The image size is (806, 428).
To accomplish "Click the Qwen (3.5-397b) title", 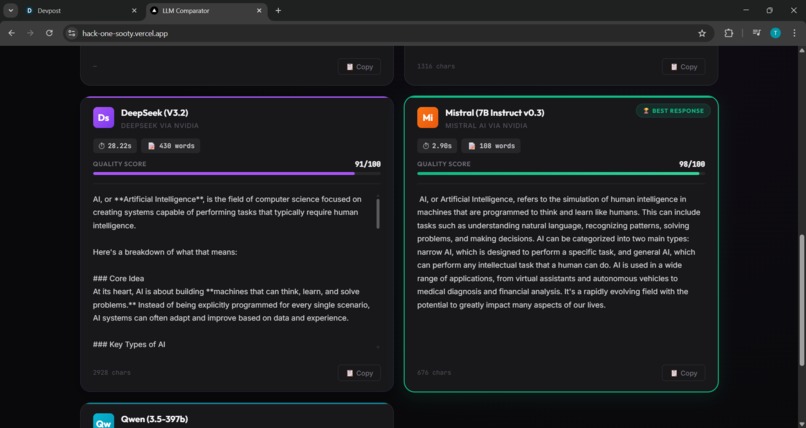I will [x=154, y=419].
